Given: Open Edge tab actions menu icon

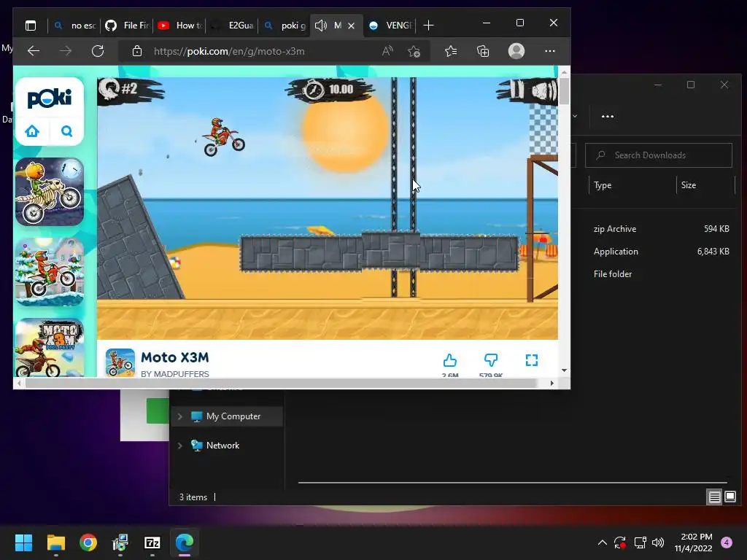Looking at the screenshot, I should click(31, 26).
